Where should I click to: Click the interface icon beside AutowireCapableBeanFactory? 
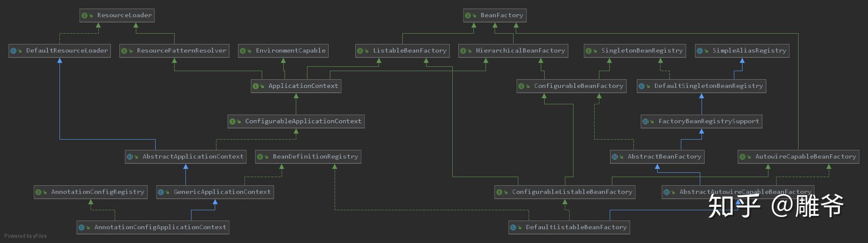tap(743, 157)
